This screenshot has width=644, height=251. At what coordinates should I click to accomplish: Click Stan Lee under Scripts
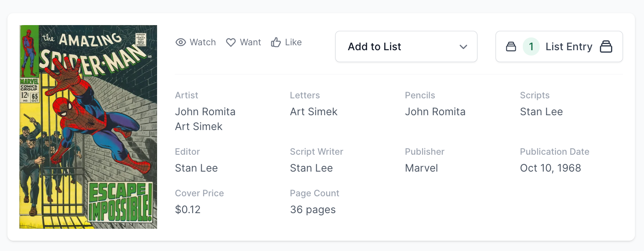point(541,112)
